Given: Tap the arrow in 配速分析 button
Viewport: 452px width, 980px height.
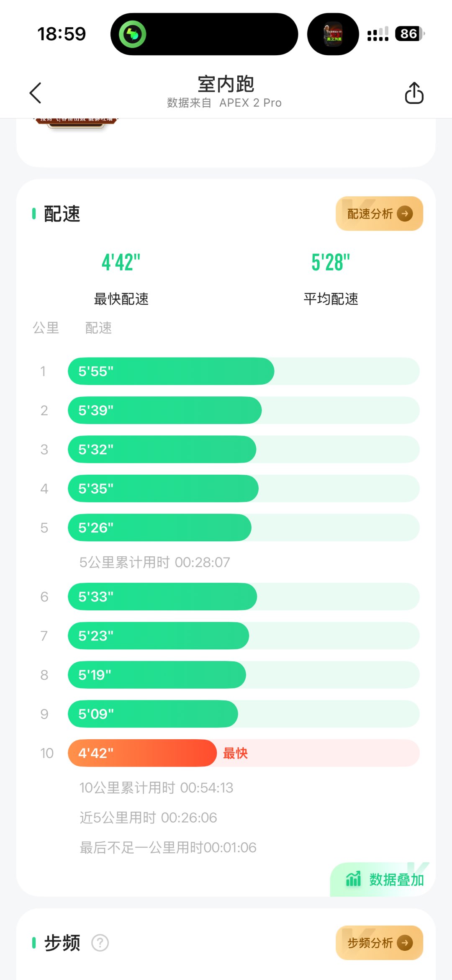Looking at the screenshot, I should [x=405, y=213].
